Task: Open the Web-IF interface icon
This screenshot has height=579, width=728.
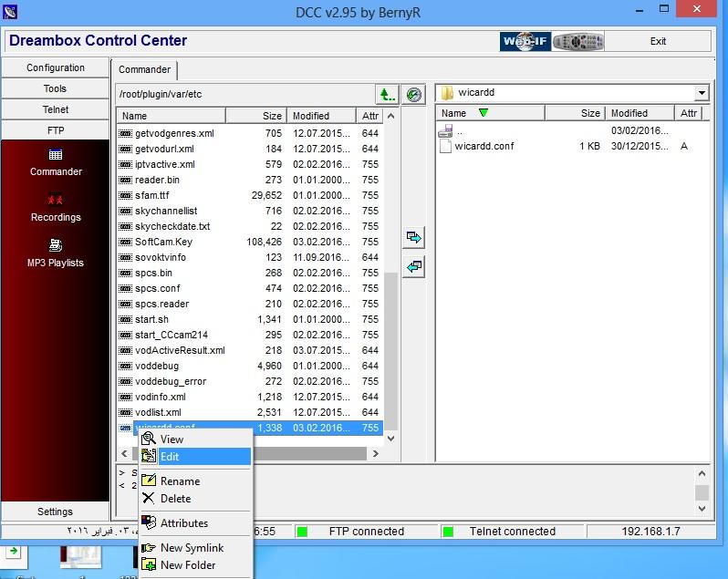Action: click(525, 41)
